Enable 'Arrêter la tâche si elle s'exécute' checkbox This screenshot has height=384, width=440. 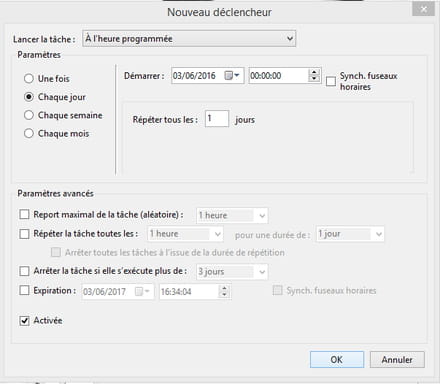[24, 271]
